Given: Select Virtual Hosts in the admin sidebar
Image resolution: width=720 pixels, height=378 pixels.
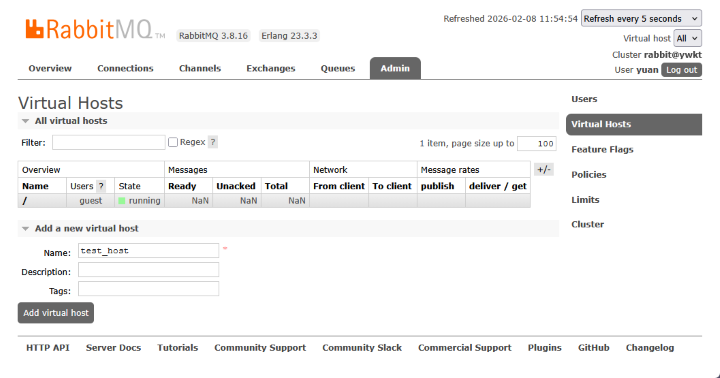Looking at the screenshot, I should point(634,124).
